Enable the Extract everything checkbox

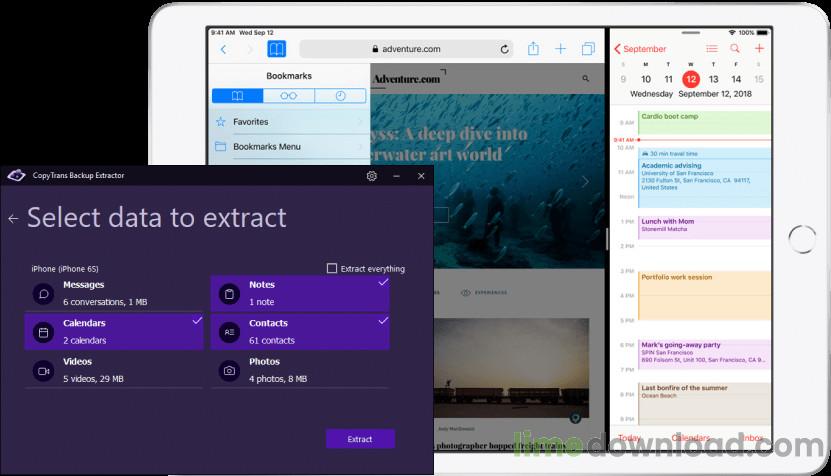(332, 268)
